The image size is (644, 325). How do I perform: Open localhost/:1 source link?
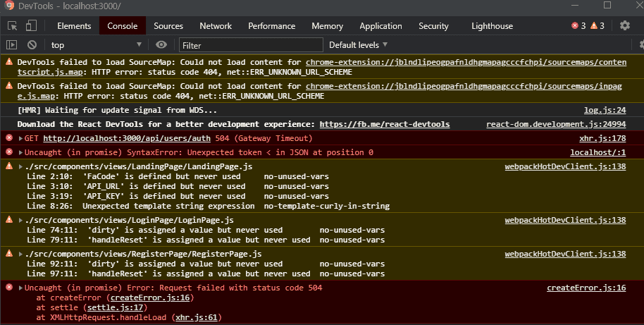click(598, 152)
